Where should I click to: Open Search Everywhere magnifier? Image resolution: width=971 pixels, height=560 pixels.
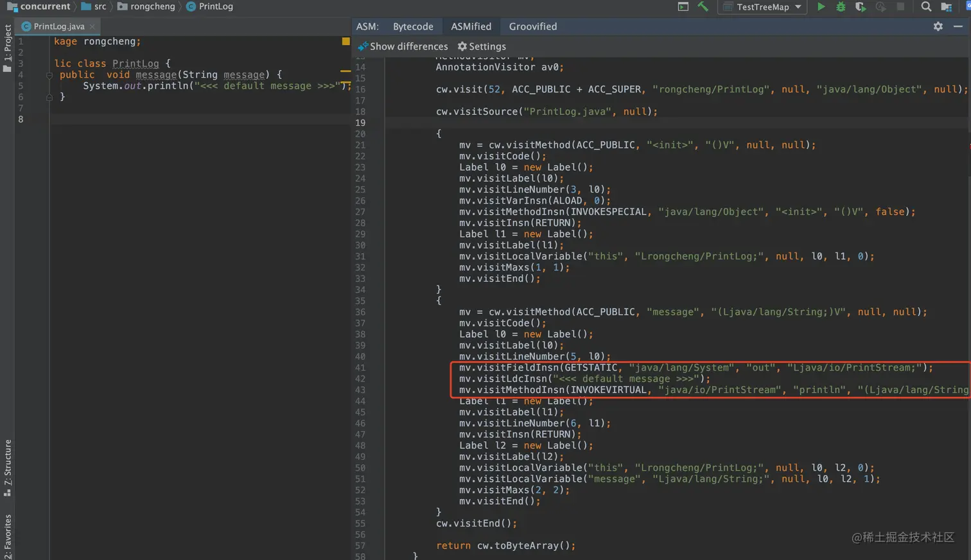(926, 6)
